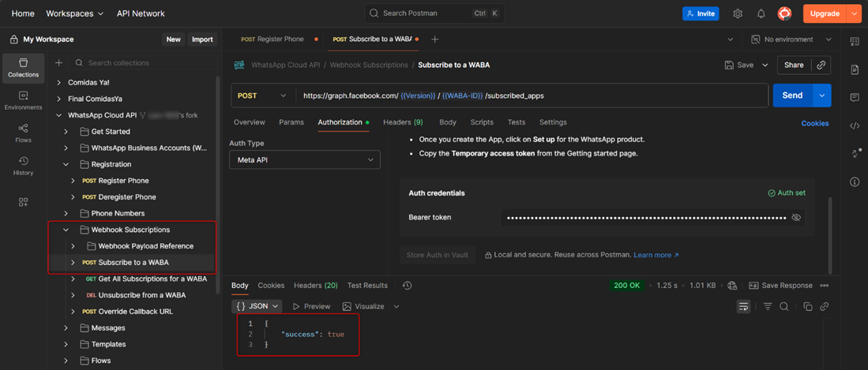This screenshot has width=868, height=370.
Task: Open the code snippet panel icon
Action: coord(855,126)
